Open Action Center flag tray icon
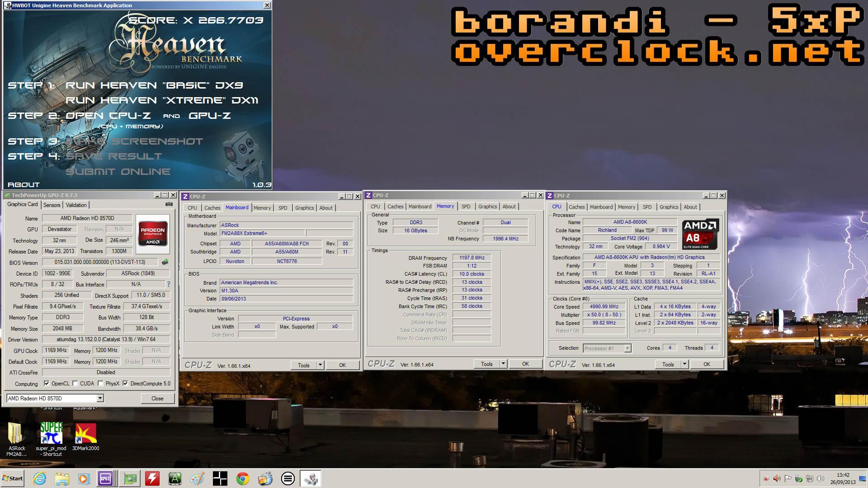The height and width of the screenshot is (488, 868). (x=788, y=479)
